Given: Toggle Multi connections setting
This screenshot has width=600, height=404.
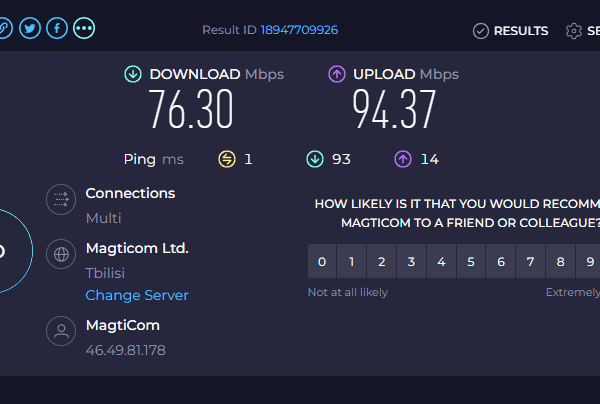Looking at the screenshot, I should click(103, 218).
